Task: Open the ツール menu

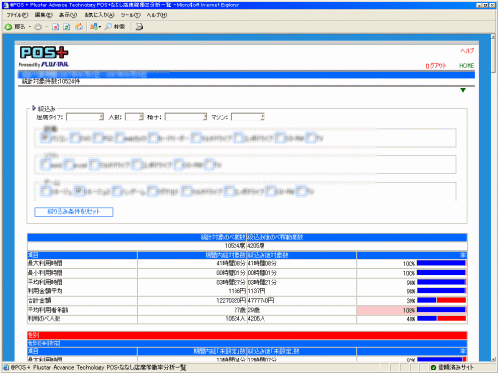Action: coord(130,15)
